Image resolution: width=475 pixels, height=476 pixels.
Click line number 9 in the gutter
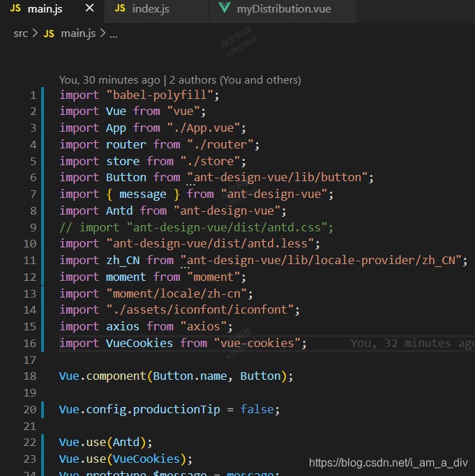(x=32, y=227)
